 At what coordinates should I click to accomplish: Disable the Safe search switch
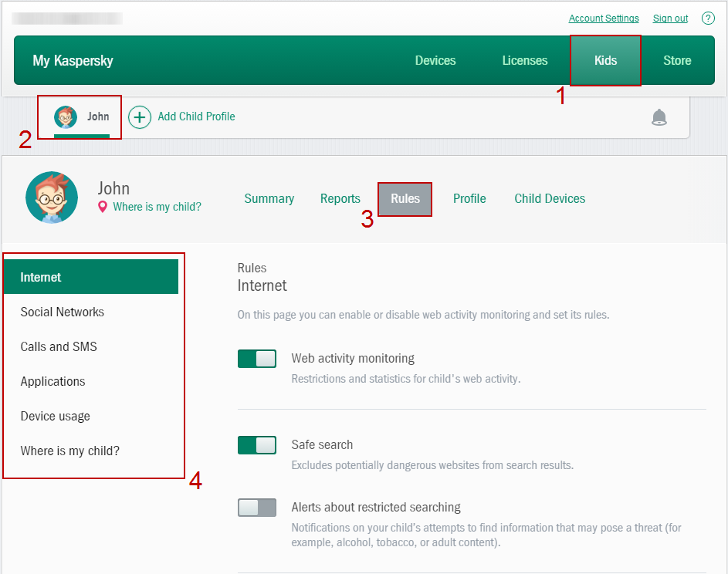[257, 445]
